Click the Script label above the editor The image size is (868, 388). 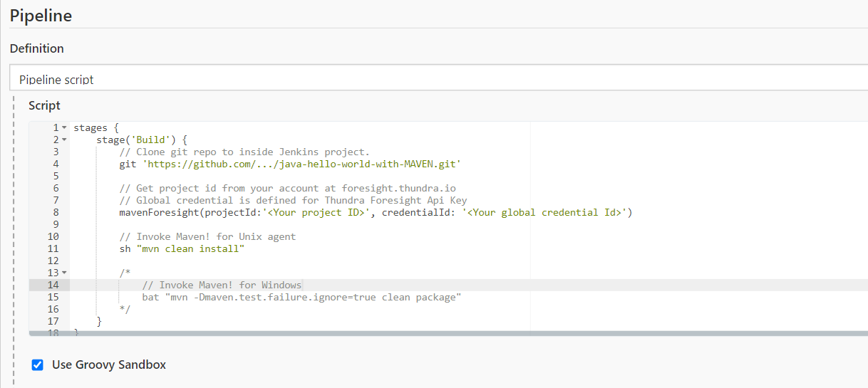click(x=44, y=105)
